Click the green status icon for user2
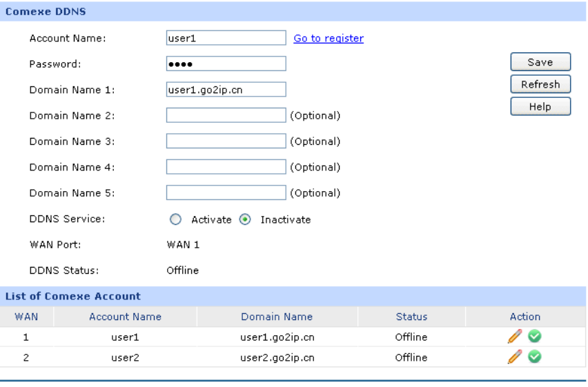This screenshot has width=588, height=387. [x=534, y=357]
